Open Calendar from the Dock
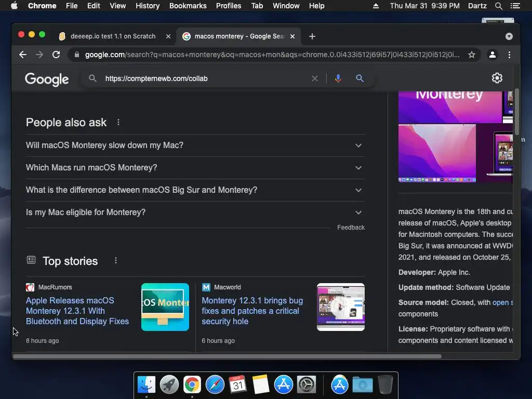Viewport: 532px width, 399px height. [x=237, y=385]
